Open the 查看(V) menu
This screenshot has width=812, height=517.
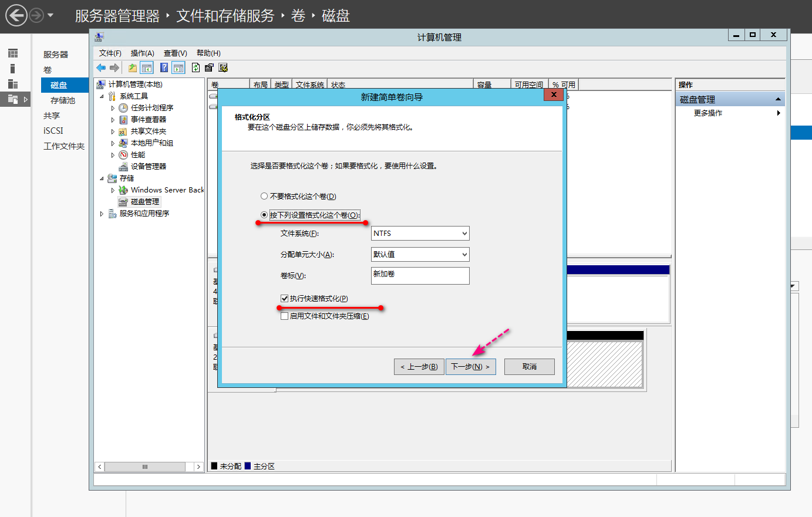coord(176,53)
